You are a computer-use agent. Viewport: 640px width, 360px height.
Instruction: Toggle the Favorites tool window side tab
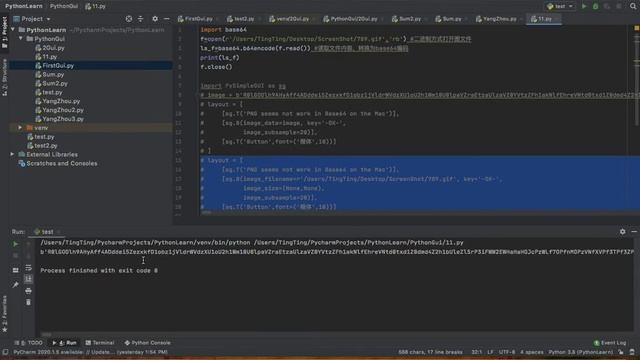coord(4,314)
